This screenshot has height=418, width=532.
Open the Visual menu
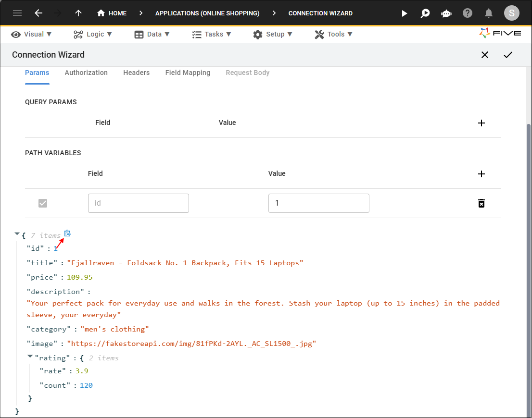point(31,34)
